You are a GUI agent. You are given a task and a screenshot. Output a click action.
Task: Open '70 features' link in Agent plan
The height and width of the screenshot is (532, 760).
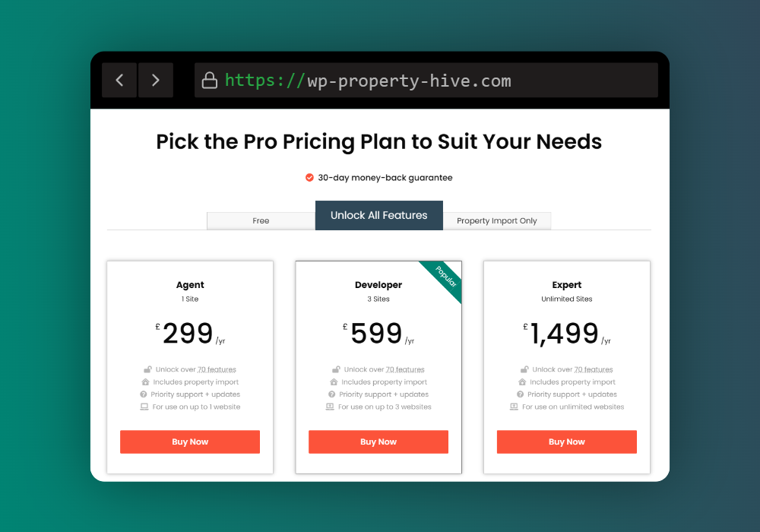pos(217,369)
